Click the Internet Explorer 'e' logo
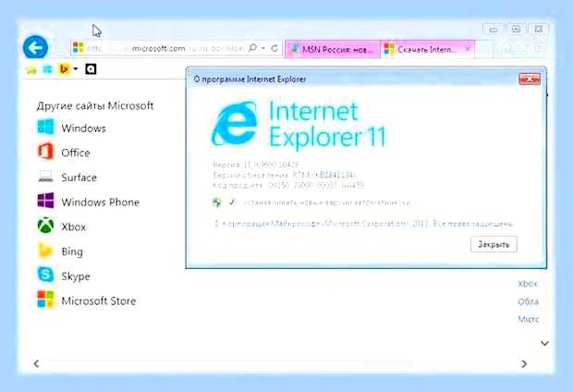This screenshot has height=392, width=573. pyautogui.click(x=234, y=123)
